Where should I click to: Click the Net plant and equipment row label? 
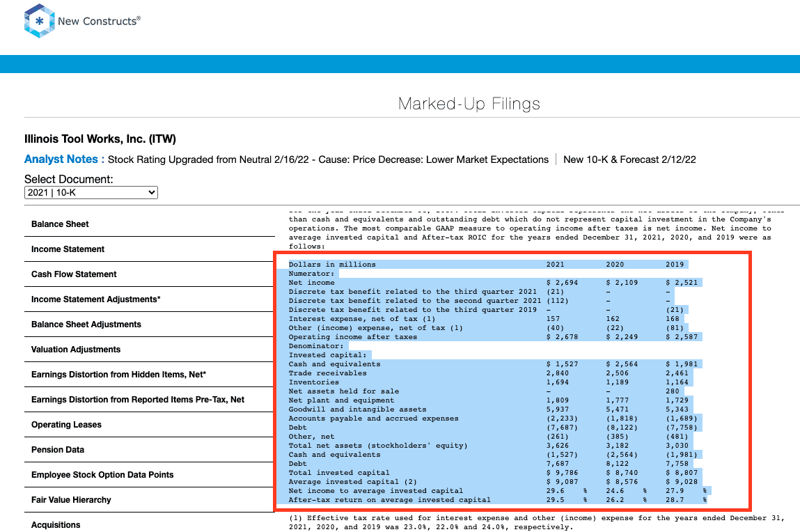pos(341,400)
